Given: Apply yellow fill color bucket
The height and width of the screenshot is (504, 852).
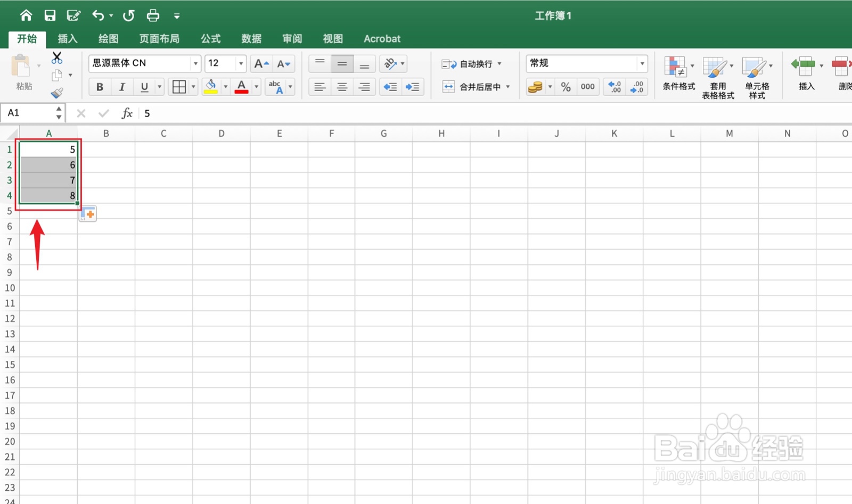Looking at the screenshot, I should point(211,87).
